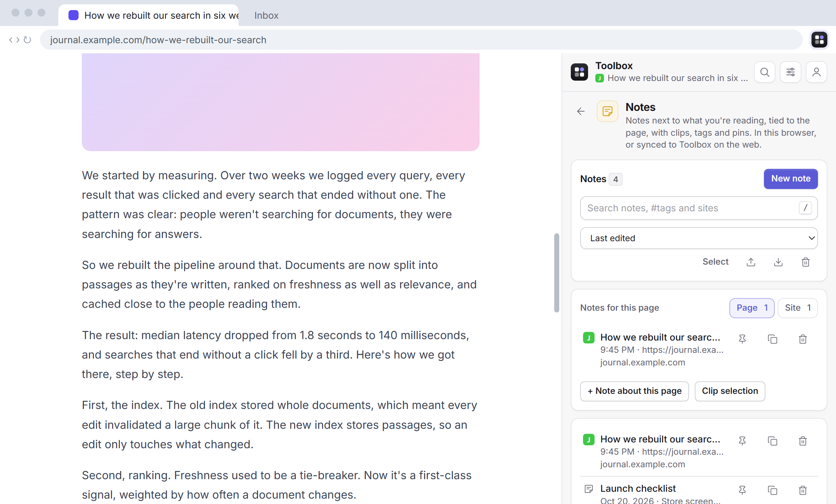Click the New note button
The width and height of the screenshot is (836, 504).
791,179
